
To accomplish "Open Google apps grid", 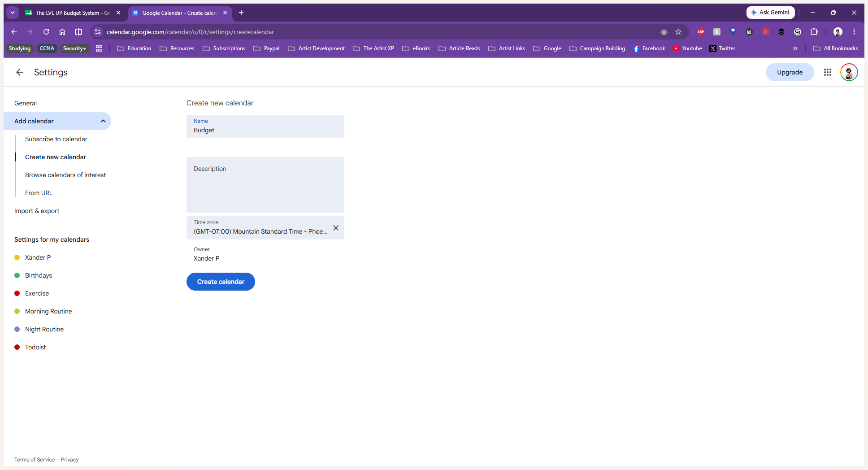I will (x=828, y=72).
